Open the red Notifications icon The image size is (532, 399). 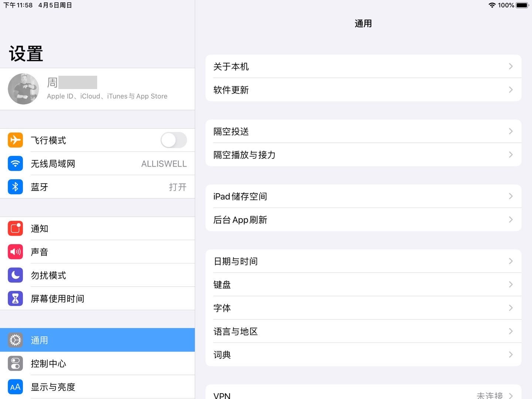(15, 229)
